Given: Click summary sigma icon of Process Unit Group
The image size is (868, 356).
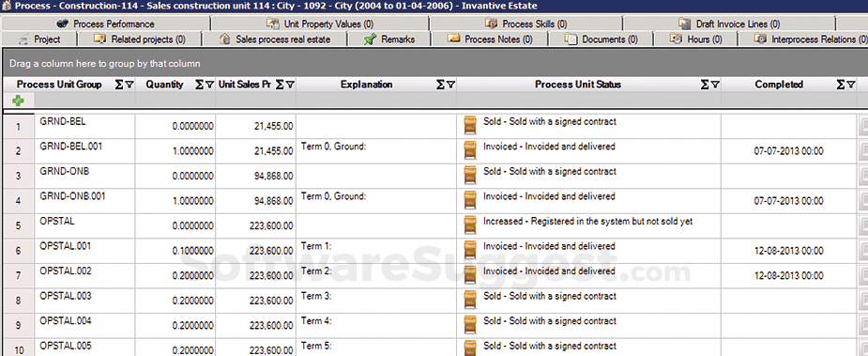Looking at the screenshot, I should coord(119,85).
